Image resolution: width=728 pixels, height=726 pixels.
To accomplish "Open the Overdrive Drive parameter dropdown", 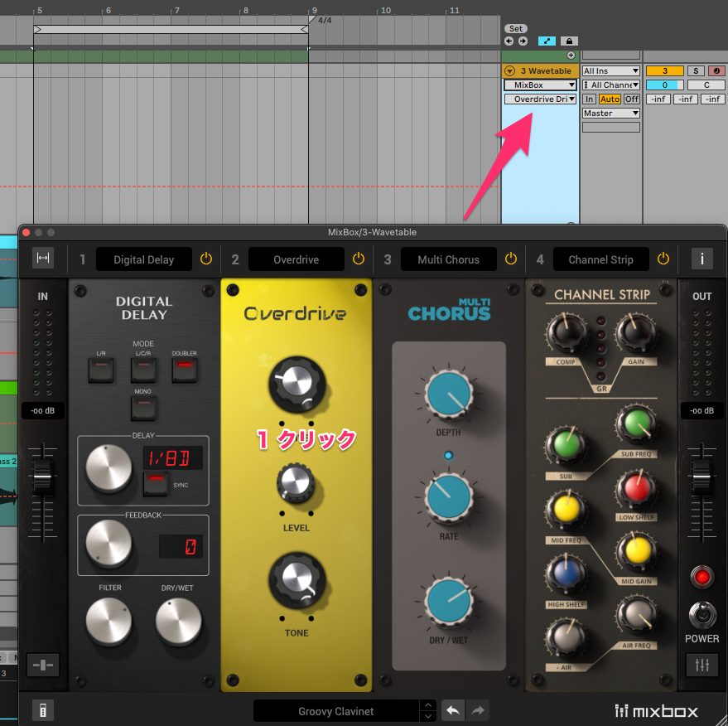I will tap(541, 99).
